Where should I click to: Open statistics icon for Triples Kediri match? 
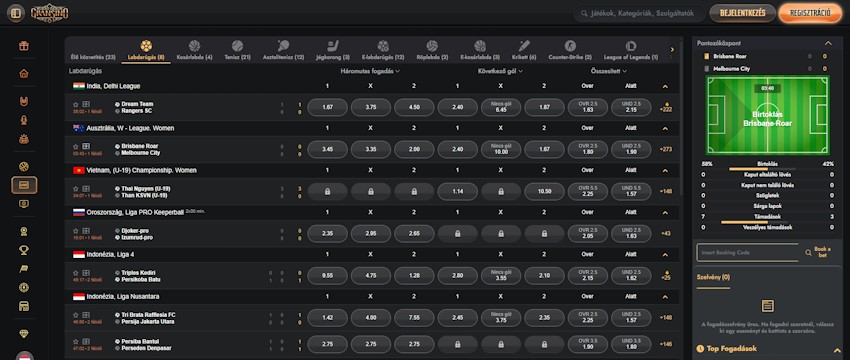[86, 273]
